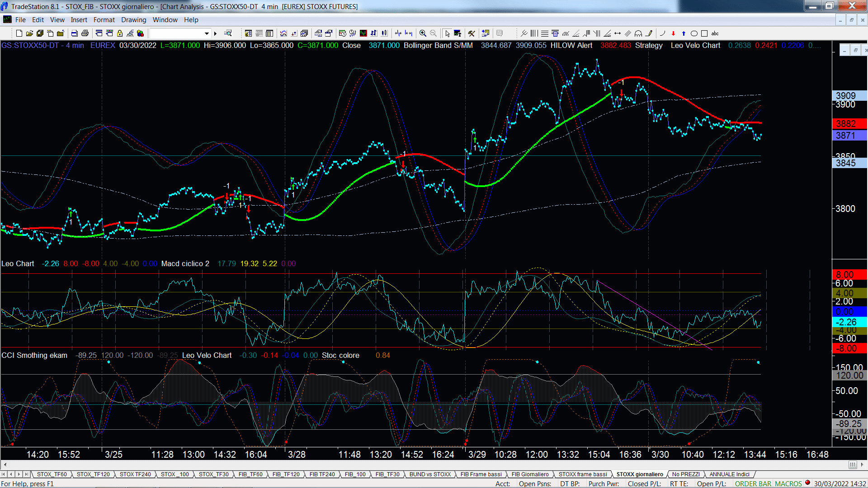The width and height of the screenshot is (868, 488).
Task: Click the horizontal scrollbar left arrow
Action: [x=5, y=465]
